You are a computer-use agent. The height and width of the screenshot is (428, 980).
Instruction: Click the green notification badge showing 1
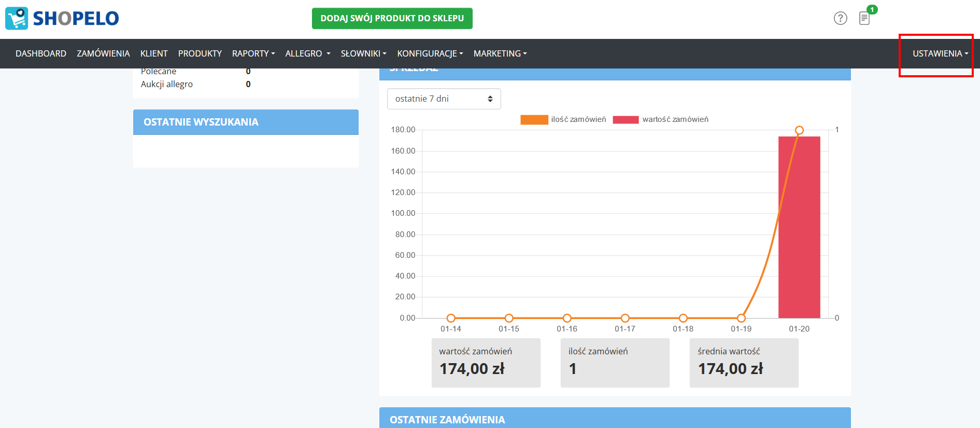point(872,9)
